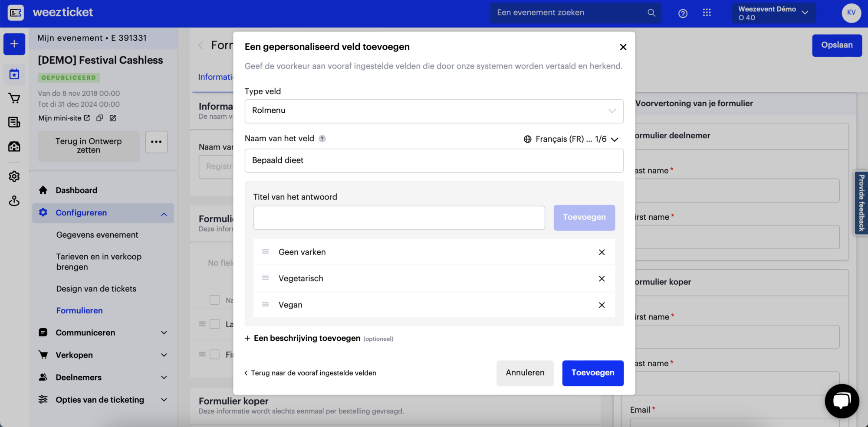Click 'Terug naar de vooraf ingestelde velden'
The image size is (868, 427).
click(310, 373)
